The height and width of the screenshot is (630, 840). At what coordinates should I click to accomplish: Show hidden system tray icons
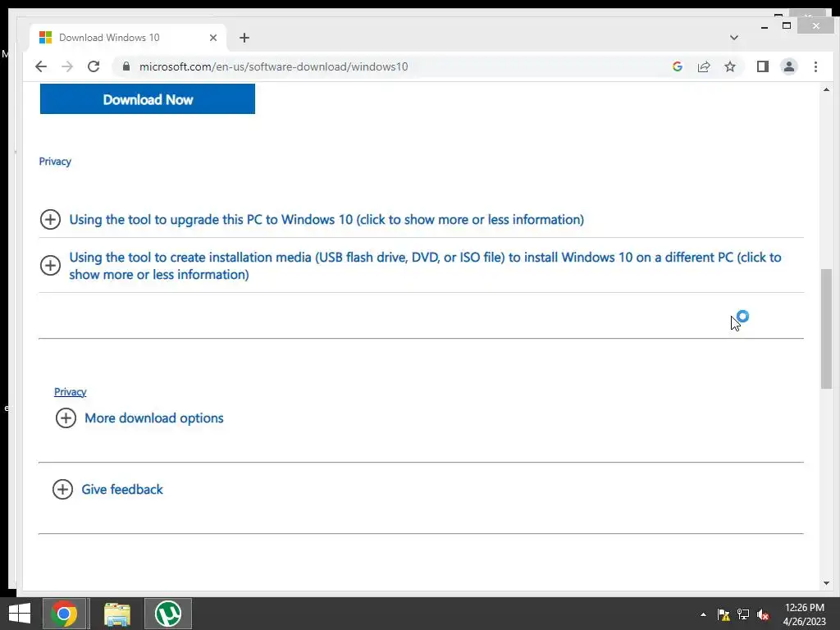(x=703, y=614)
